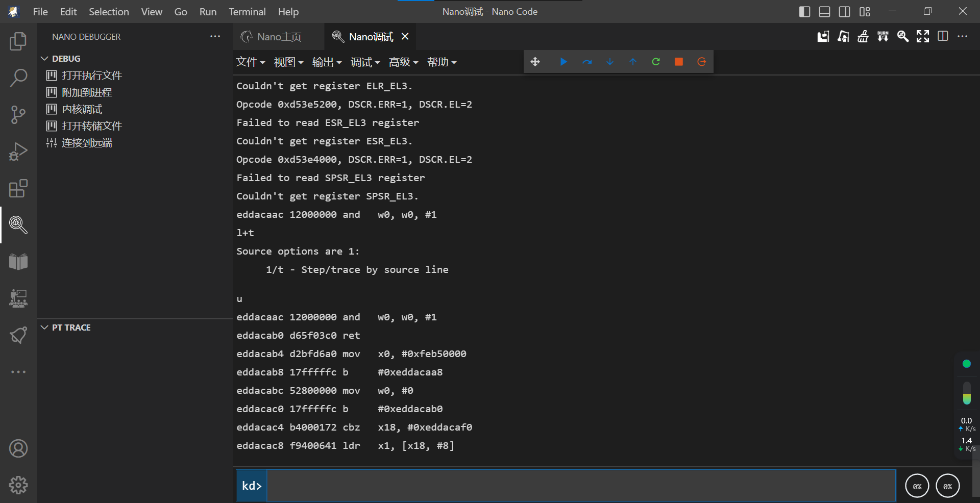The image size is (980, 503).
Task: Open the Run menu
Action: point(208,12)
